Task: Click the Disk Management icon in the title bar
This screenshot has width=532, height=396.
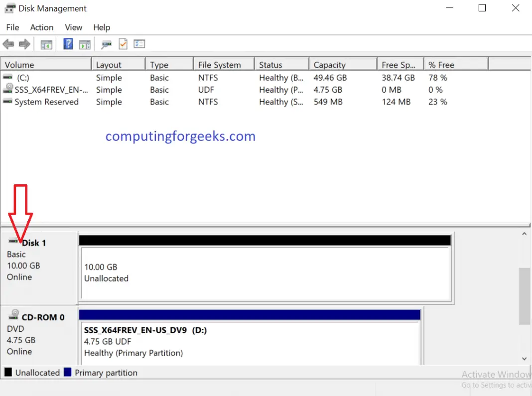Action: [x=8, y=8]
